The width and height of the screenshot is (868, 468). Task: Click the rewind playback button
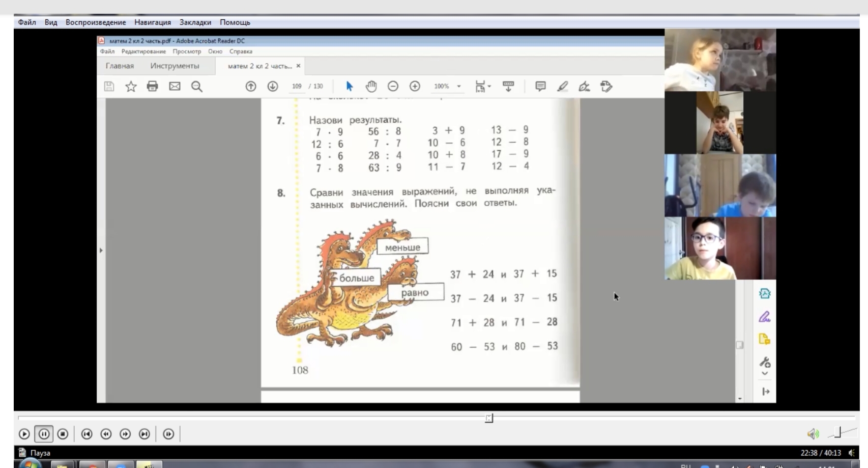click(x=106, y=434)
